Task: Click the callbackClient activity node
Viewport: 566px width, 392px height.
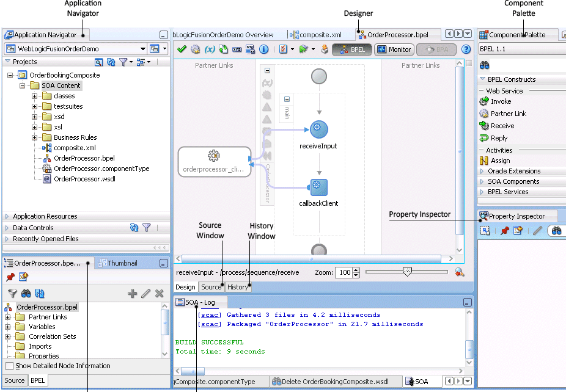Action: pos(318,187)
